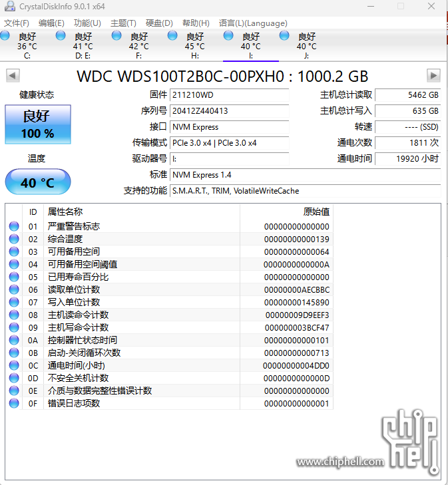Select the 严重警告标志 attribute row
The height and width of the screenshot is (485, 448).
click(169, 226)
